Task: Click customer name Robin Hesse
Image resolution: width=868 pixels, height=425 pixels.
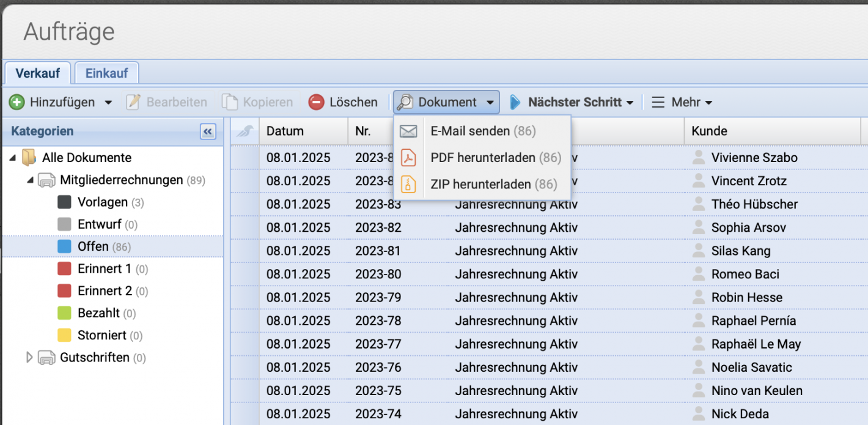Action: tap(747, 297)
